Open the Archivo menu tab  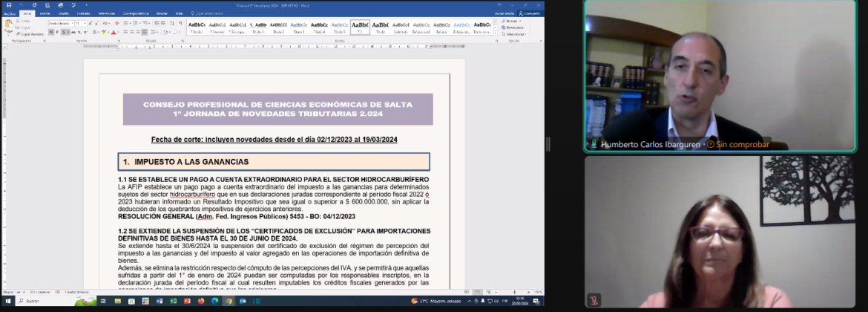click(x=9, y=13)
